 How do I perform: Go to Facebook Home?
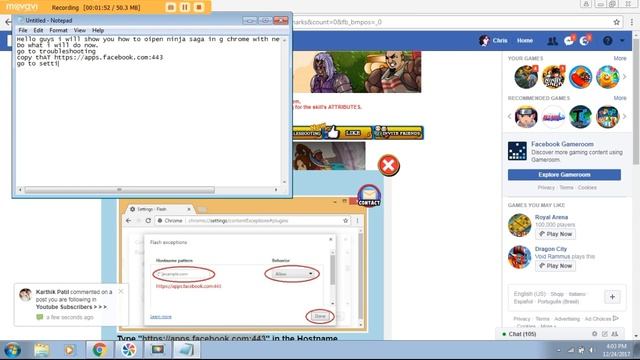[x=525, y=40]
